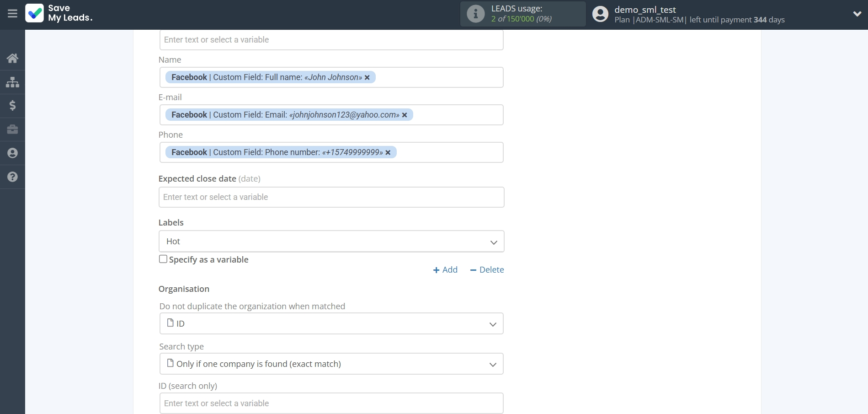Click the demo_sml_test account avatar
The height and width of the screenshot is (414, 868).
click(599, 14)
